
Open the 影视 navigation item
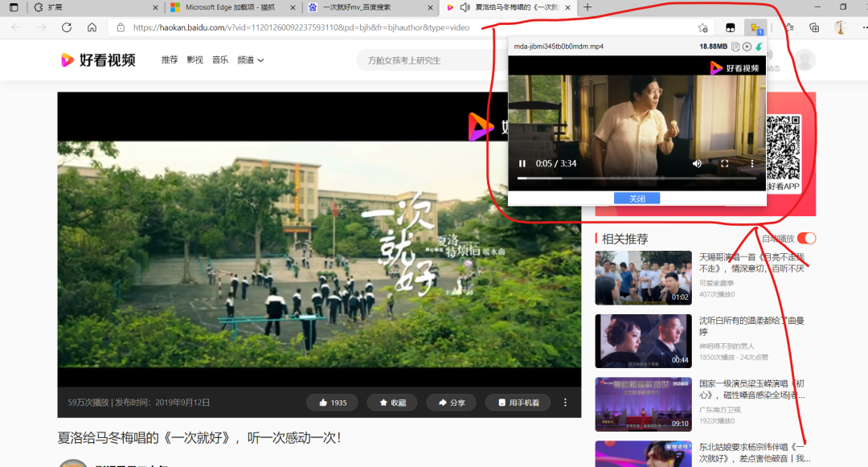click(x=194, y=59)
